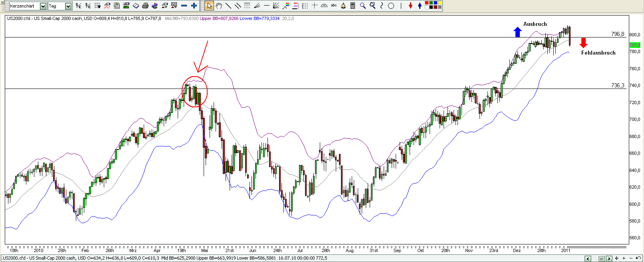
Task: Click the green current price tag
Action: [635, 45]
